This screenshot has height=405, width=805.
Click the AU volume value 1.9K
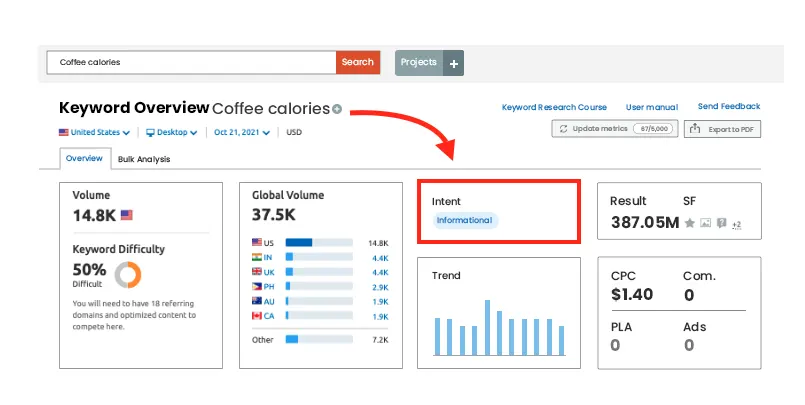pos(380,302)
